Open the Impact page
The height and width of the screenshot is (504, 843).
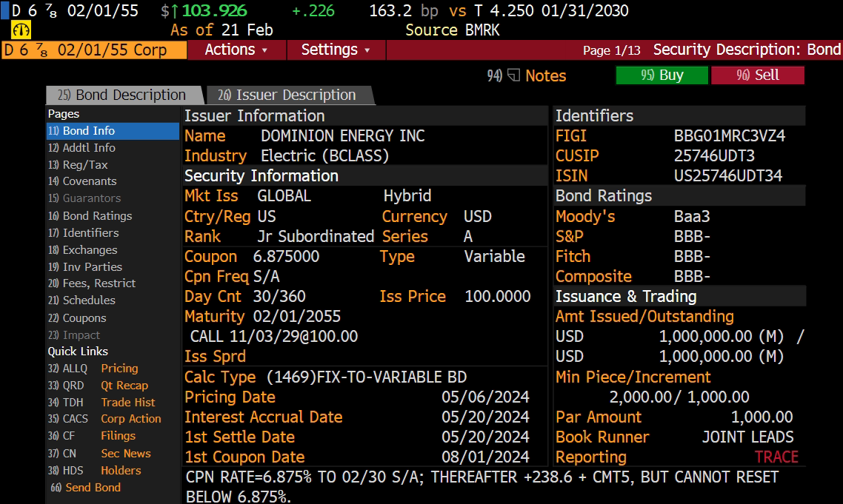click(x=74, y=335)
